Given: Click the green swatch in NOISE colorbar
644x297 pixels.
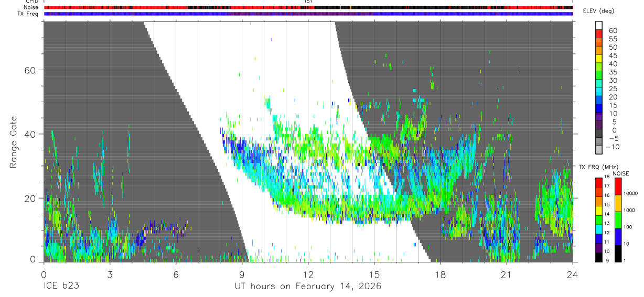Looking at the screenshot, I should click(x=618, y=220).
